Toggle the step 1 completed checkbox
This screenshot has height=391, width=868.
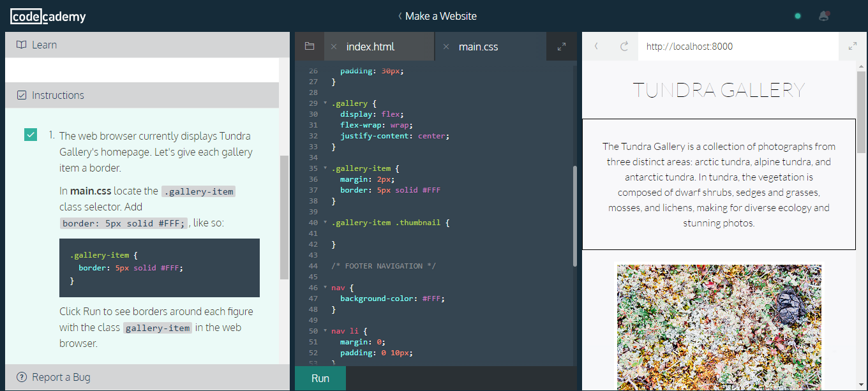coord(31,135)
